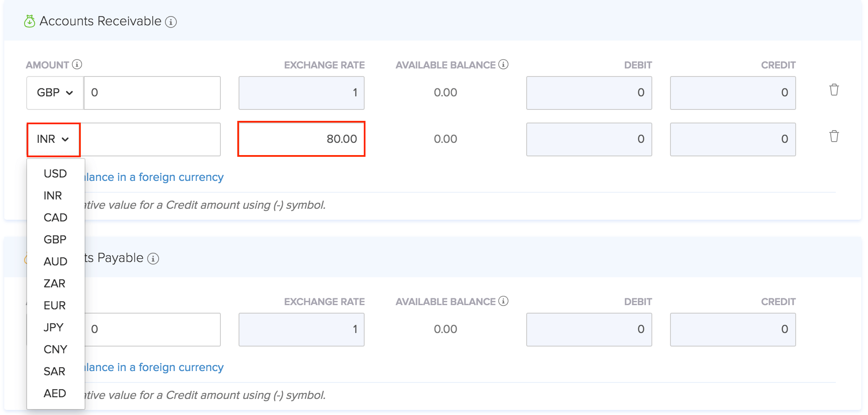Click the Accounts Receivable Available Balance info icon
The width and height of the screenshot is (868, 415).
click(x=503, y=64)
